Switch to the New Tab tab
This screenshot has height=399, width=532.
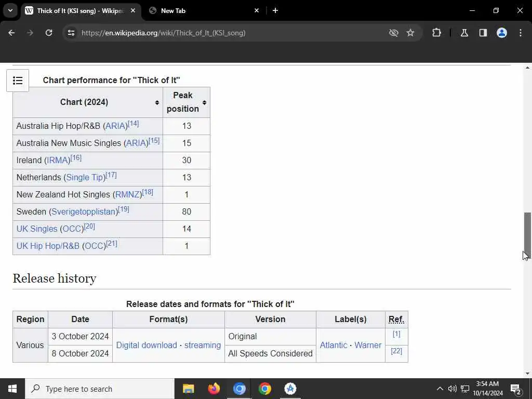click(204, 11)
